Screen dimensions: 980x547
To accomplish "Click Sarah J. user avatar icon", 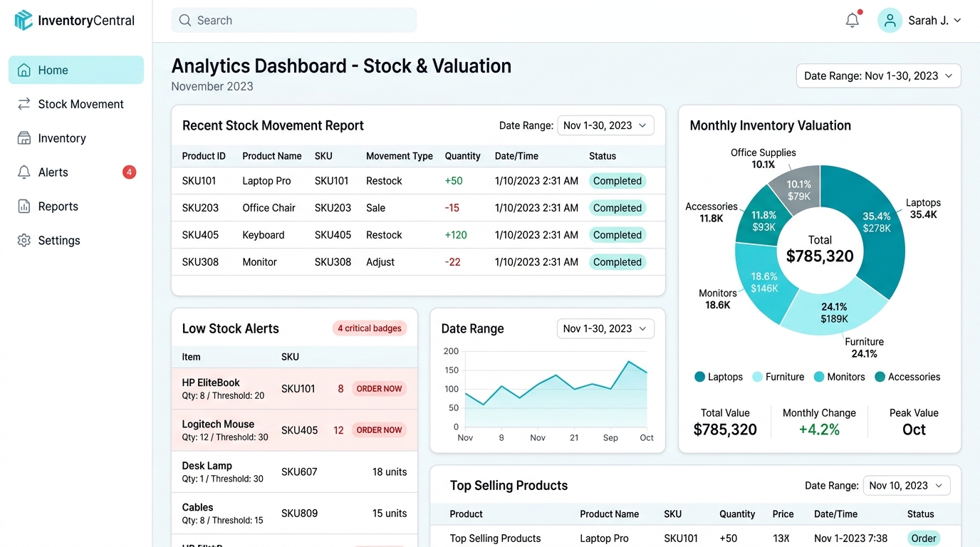I will tap(890, 21).
